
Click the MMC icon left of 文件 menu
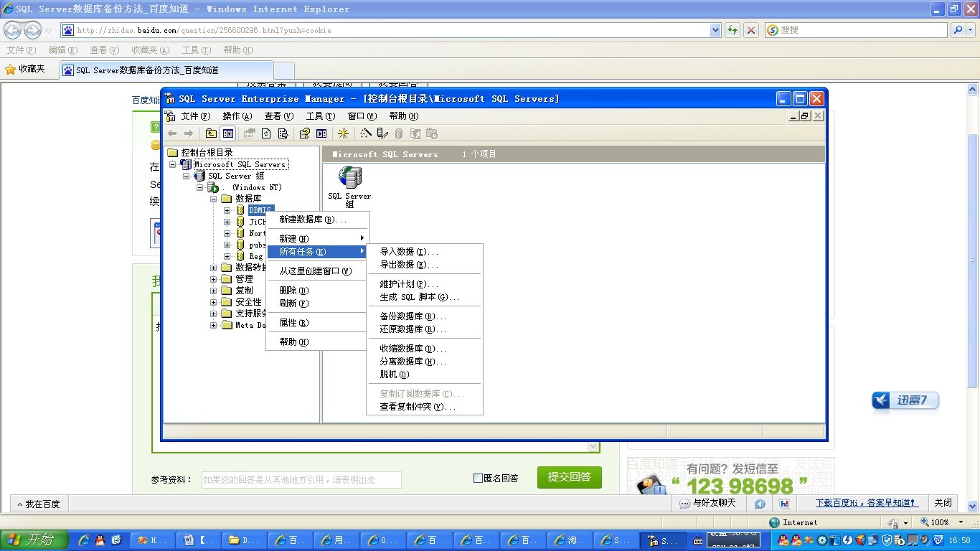(x=170, y=116)
